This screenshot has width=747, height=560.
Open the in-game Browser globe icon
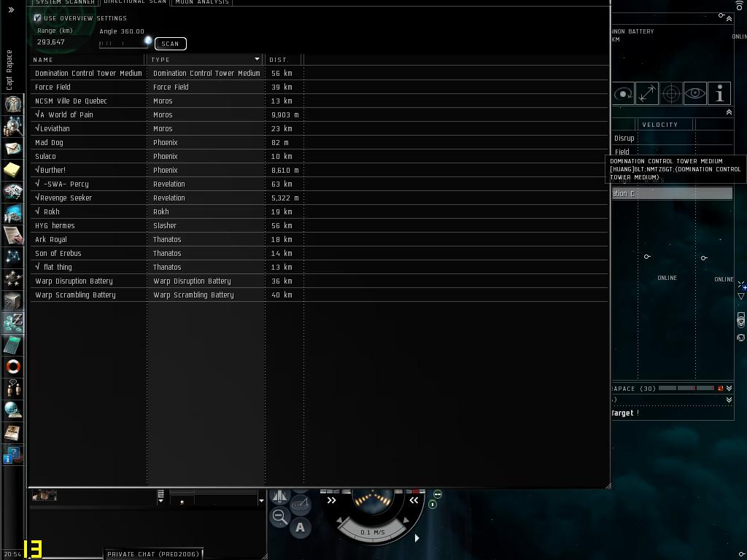click(13, 411)
